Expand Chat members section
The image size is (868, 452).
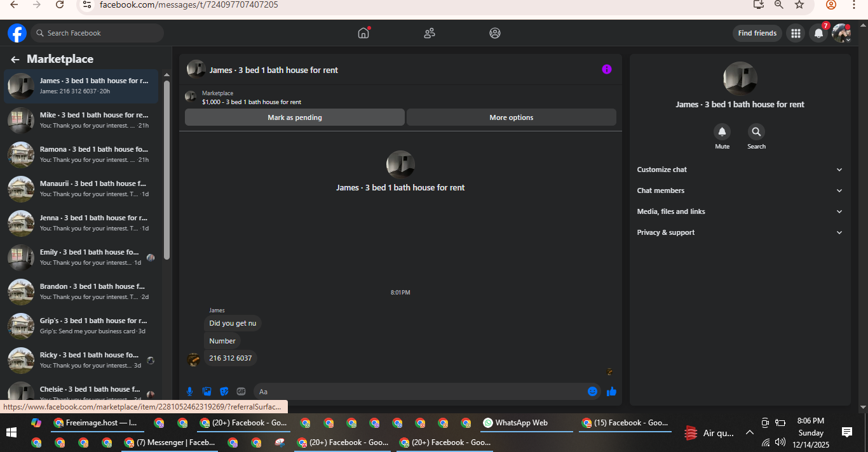[740, 190]
